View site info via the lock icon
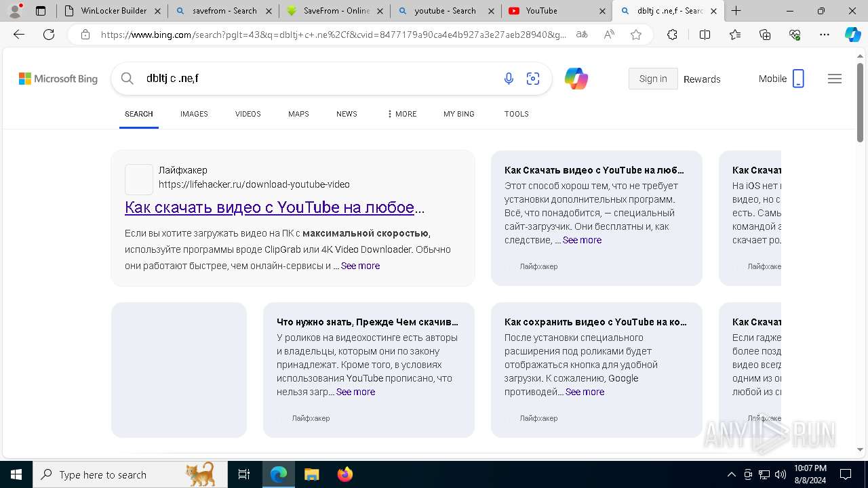 (x=85, y=35)
